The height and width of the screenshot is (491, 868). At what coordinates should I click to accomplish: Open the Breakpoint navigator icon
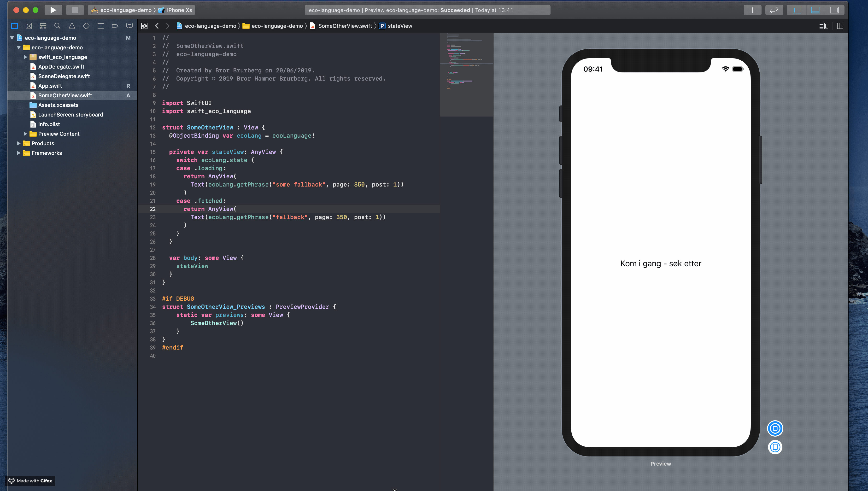(115, 26)
